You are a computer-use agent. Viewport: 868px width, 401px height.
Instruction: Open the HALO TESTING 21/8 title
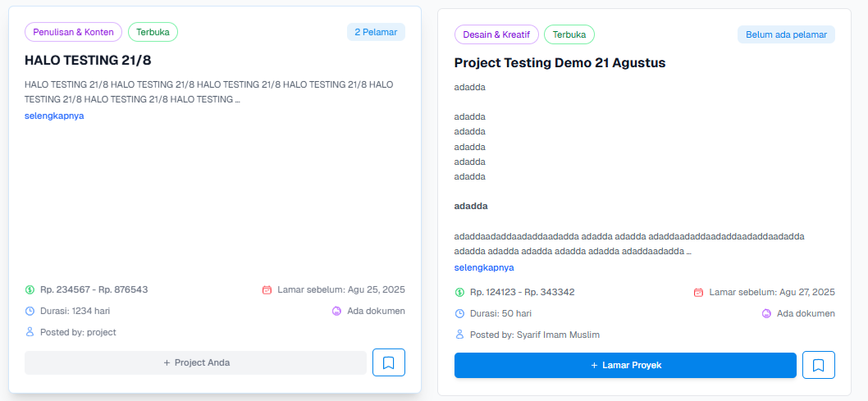click(x=88, y=60)
